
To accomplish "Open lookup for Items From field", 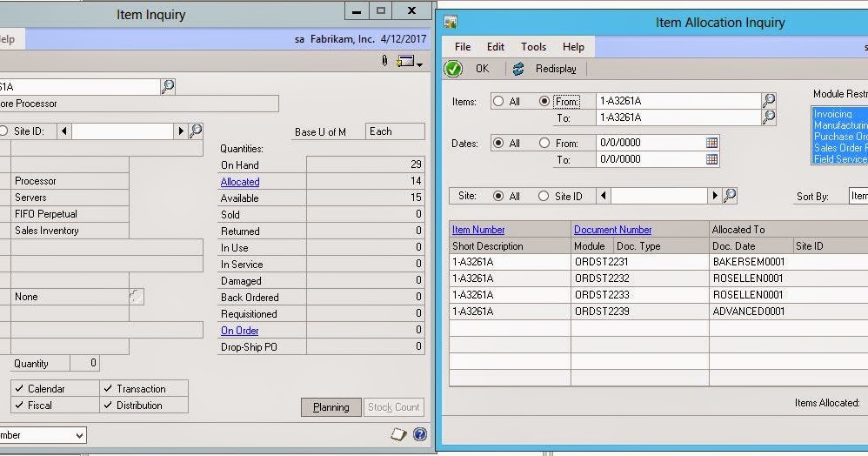I will 768,100.
